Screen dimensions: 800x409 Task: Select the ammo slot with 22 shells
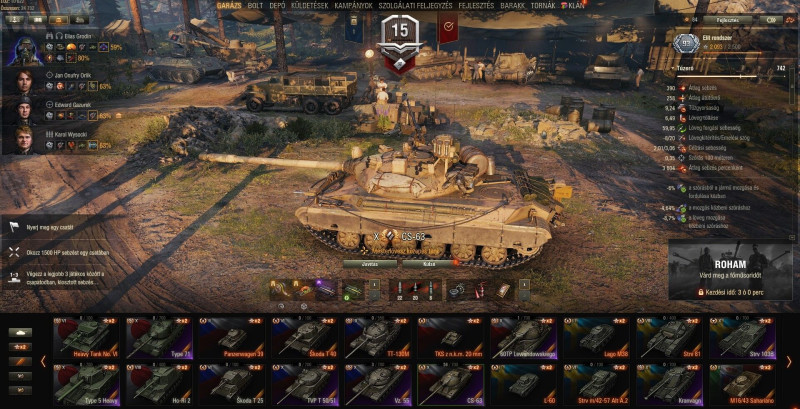pos(401,290)
